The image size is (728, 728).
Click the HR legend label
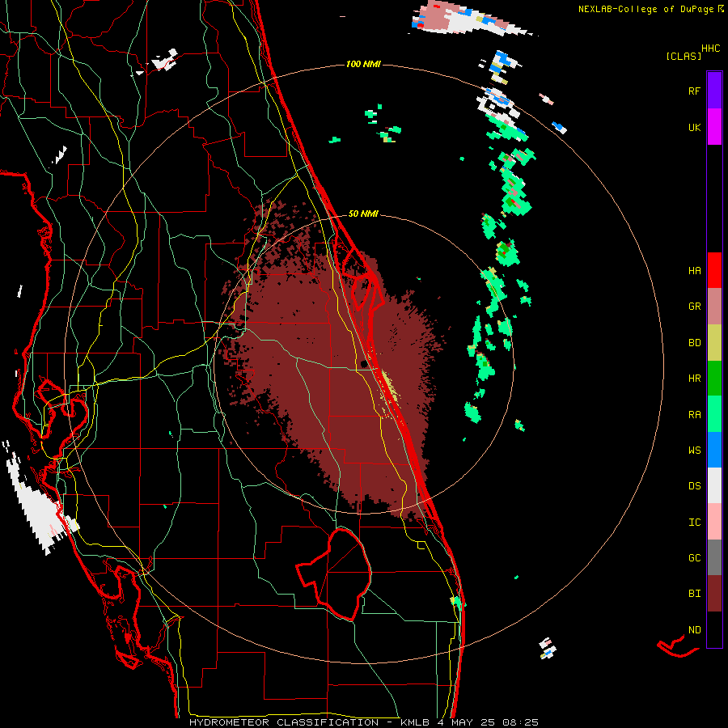694,379
